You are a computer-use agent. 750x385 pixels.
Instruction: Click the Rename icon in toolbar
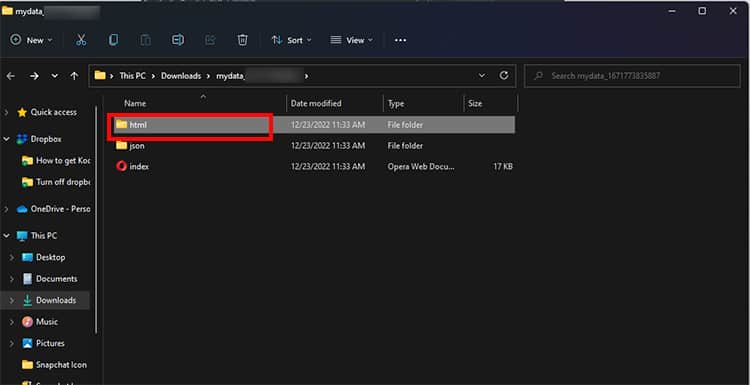(178, 40)
